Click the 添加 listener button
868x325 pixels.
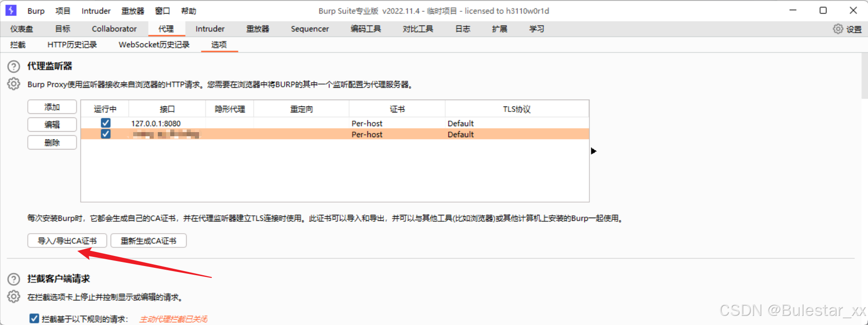pos(52,107)
